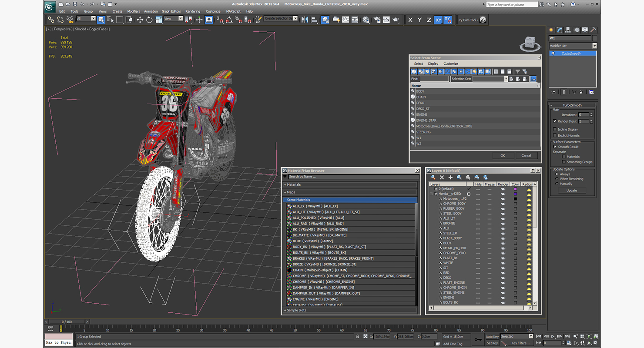644x348 pixels.
Task: Open the Material Editor from toolbar
Action: point(366,20)
